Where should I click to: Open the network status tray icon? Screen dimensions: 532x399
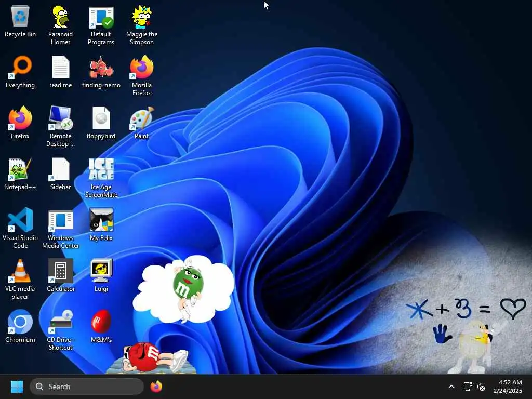[x=468, y=387]
